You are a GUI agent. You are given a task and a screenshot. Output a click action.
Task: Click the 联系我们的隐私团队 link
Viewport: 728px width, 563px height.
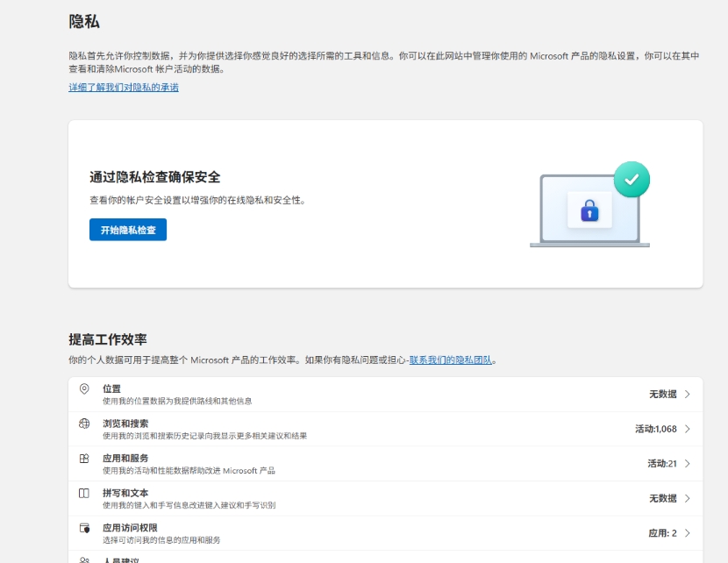[x=452, y=358]
